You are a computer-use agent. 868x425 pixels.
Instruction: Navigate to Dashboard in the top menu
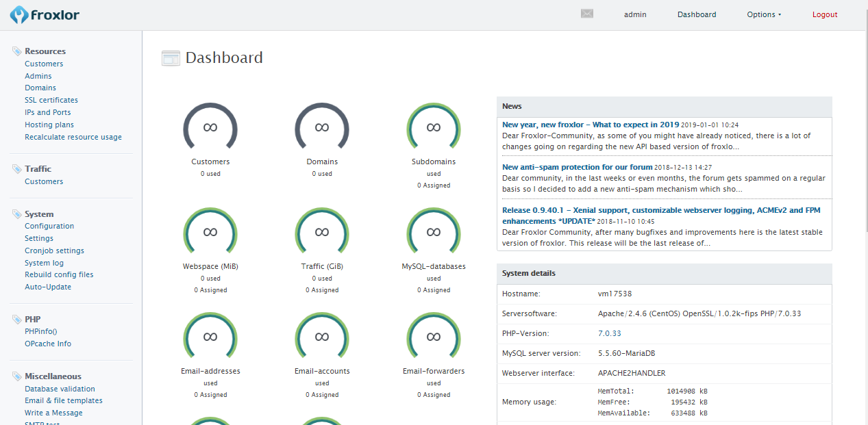pyautogui.click(x=696, y=14)
